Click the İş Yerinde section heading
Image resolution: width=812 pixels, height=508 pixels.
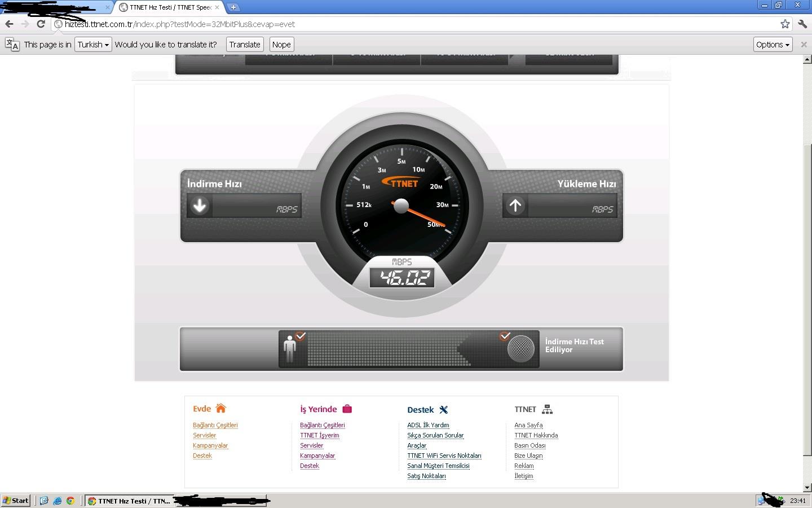[318, 409]
